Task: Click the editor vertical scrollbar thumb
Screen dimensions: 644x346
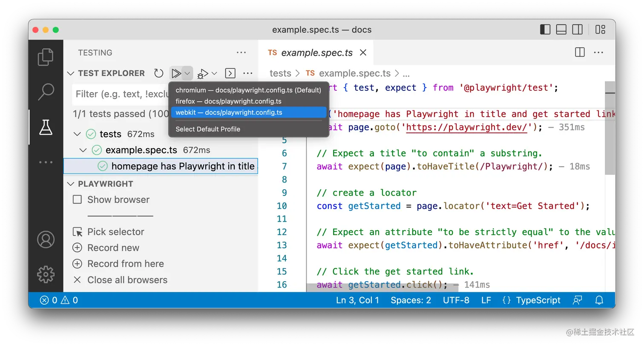Action: (x=610, y=128)
